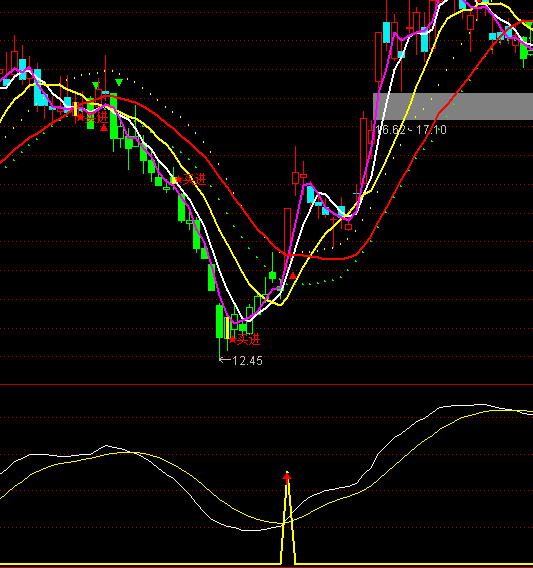Click the earliest 买进 star signal near the first peak
533x568 pixels.
point(93,117)
